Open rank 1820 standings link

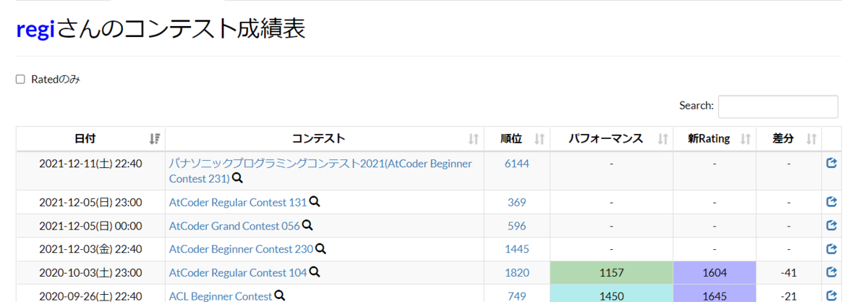coord(517,272)
